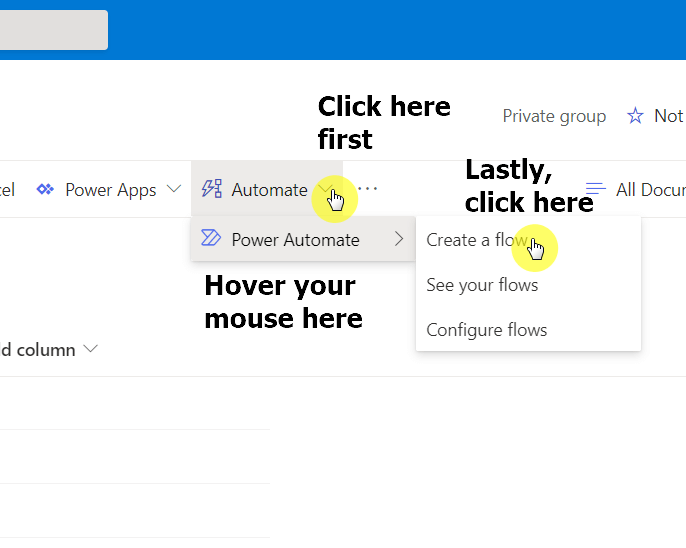
Task: Click the Add column header text
Action: coord(38,350)
